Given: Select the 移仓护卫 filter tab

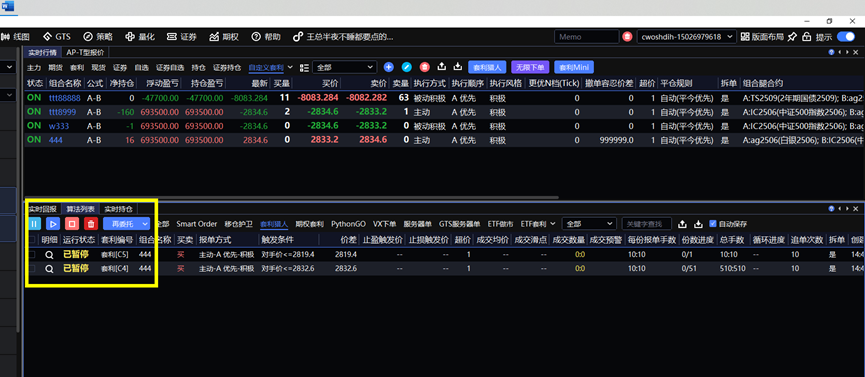Looking at the screenshot, I should pos(238,224).
